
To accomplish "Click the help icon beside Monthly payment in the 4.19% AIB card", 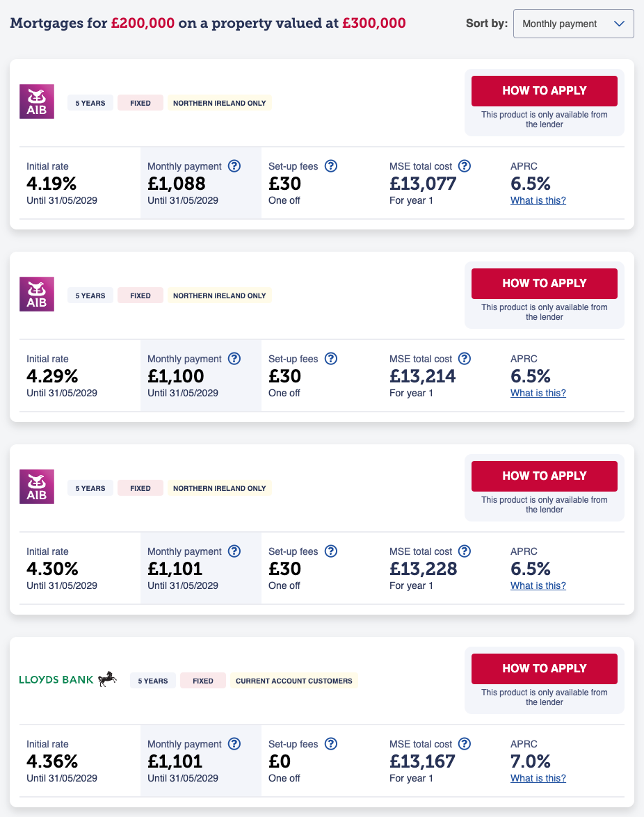I will point(234,166).
